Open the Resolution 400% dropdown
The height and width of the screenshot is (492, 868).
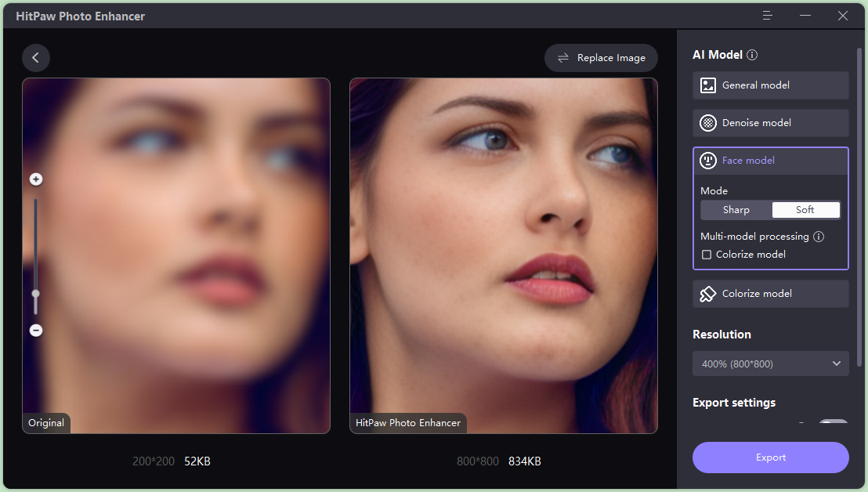pos(771,364)
